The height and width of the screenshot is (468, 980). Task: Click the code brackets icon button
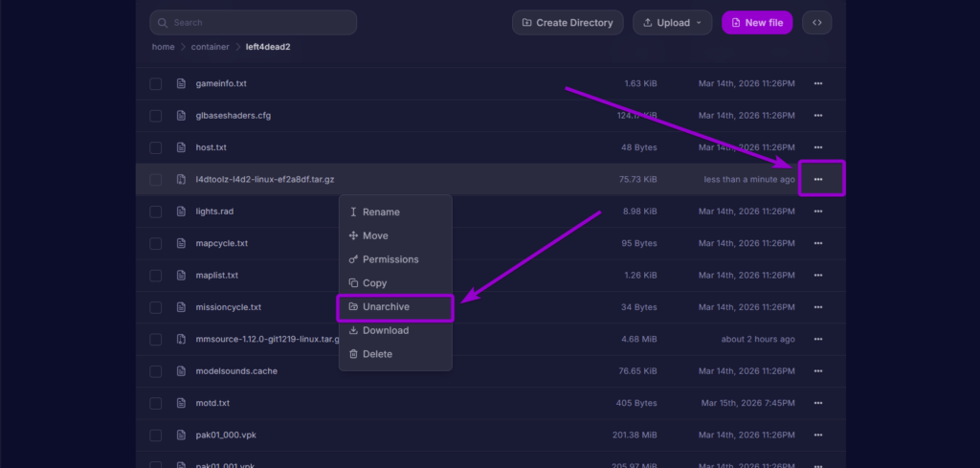tap(817, 23)
